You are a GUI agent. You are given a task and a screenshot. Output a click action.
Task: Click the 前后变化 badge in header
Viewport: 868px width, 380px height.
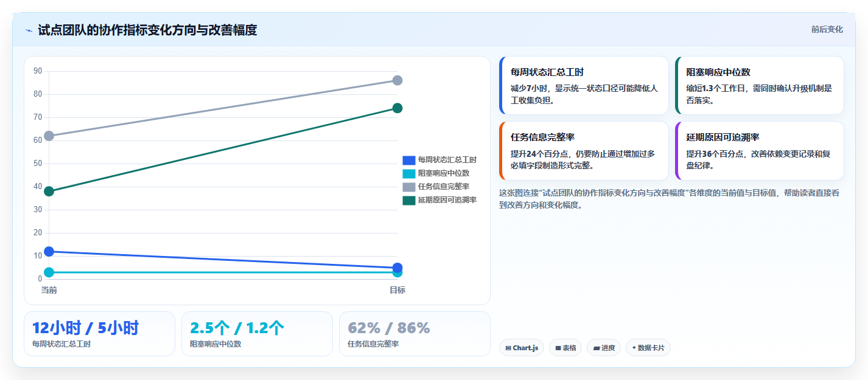(x=827, y=29)
